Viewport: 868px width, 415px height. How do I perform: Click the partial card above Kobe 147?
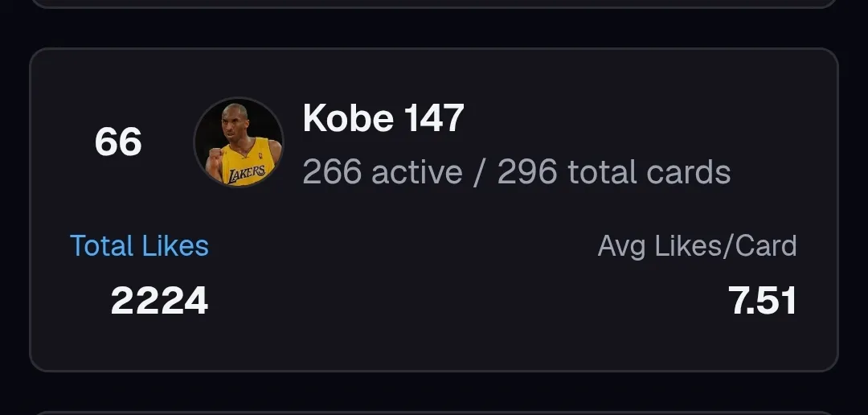pyautogui.click(x=434, y=4)
